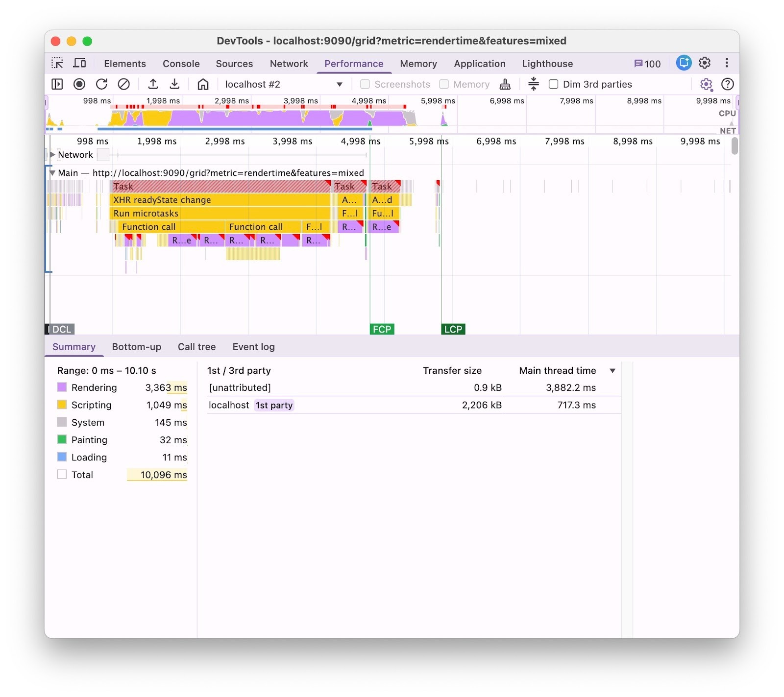Click the 100 issues counter button
Image resolution: width=784 pixels, height=697 pixels.
click(x=647, y=64)
